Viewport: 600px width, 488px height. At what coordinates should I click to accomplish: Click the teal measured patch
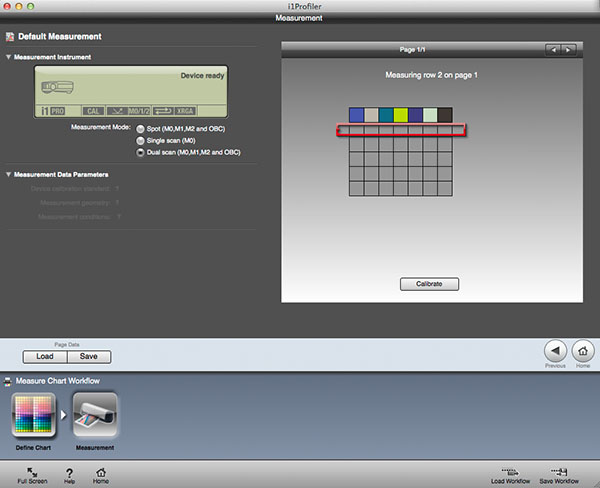click(386, 115)
